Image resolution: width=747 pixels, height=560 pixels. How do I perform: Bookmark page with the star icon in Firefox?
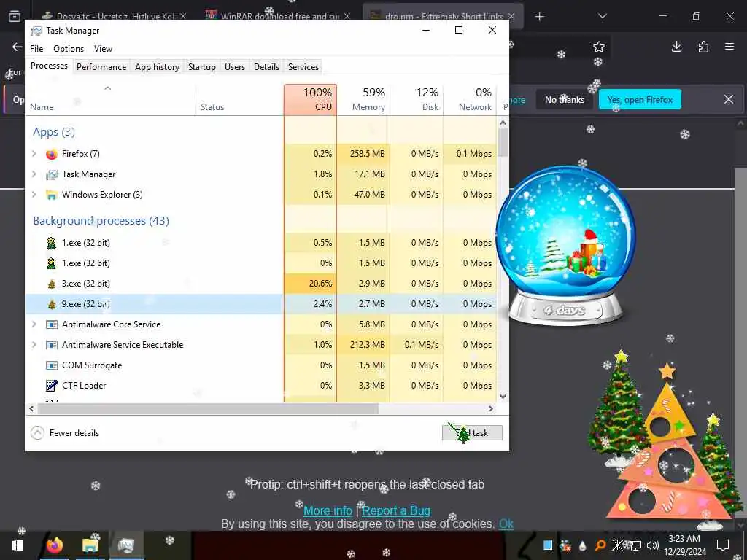pyautogui.click(x=599, y=47)
